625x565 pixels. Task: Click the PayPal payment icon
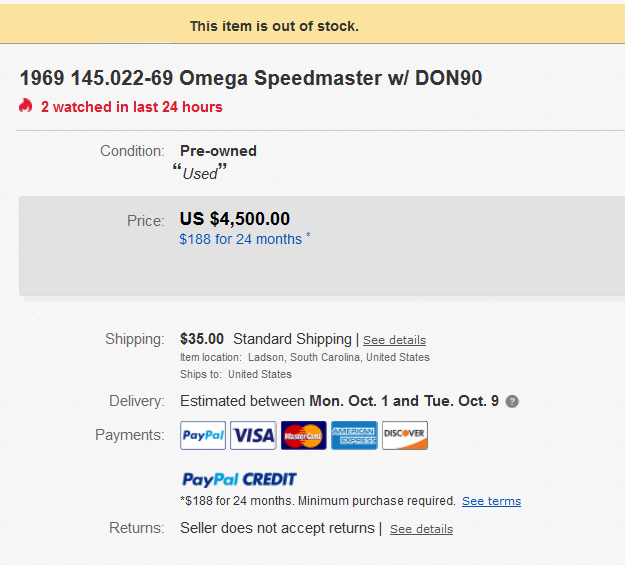[x=203, y=436]
